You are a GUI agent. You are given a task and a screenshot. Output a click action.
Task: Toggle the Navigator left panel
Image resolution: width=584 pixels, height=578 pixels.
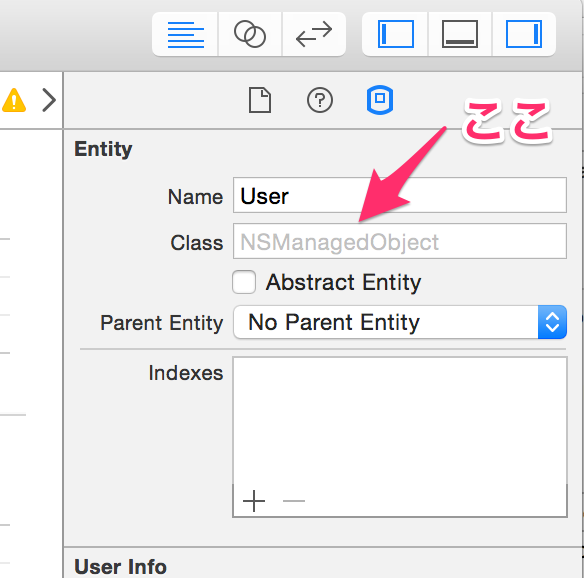tap(395, 34)
